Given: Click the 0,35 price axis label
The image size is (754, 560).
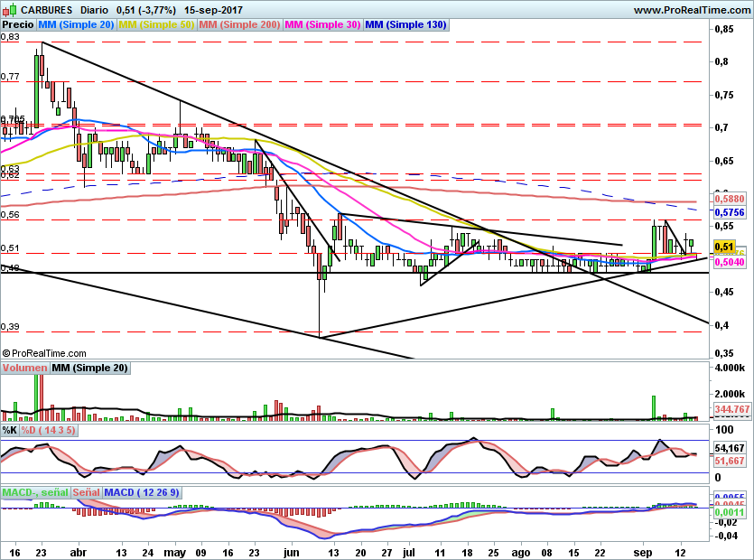Looking at the screenshot, I should pyautogui.click(x=724, y=353).
